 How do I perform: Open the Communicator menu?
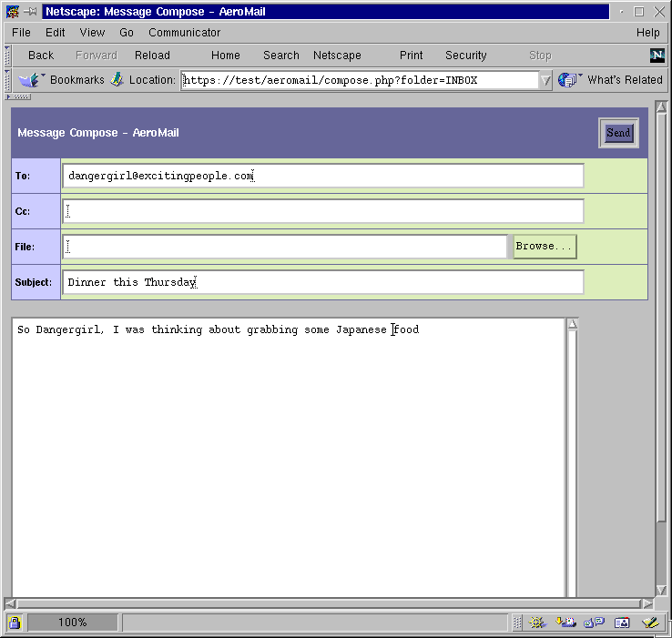click(184, 33)
